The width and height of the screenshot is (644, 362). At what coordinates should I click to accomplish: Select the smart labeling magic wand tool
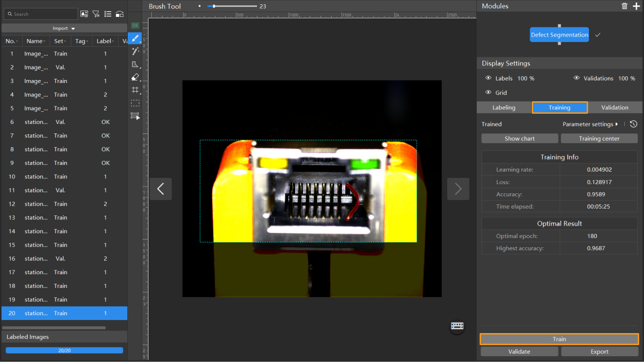[x=135, y=51]
